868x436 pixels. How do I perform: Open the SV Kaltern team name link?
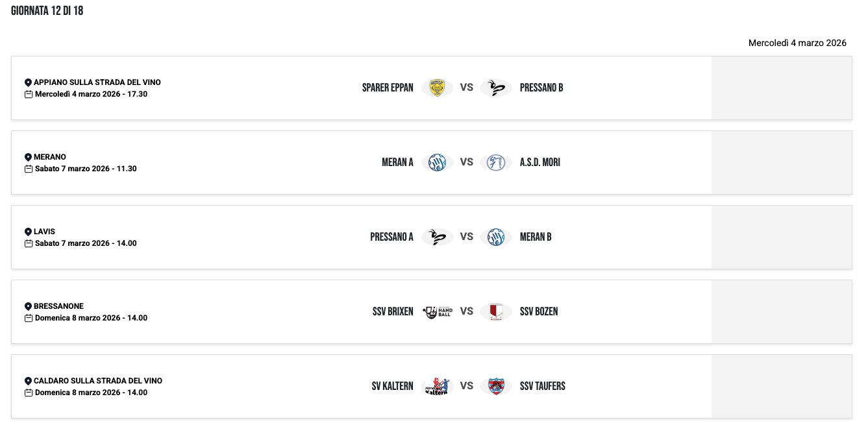392,386
